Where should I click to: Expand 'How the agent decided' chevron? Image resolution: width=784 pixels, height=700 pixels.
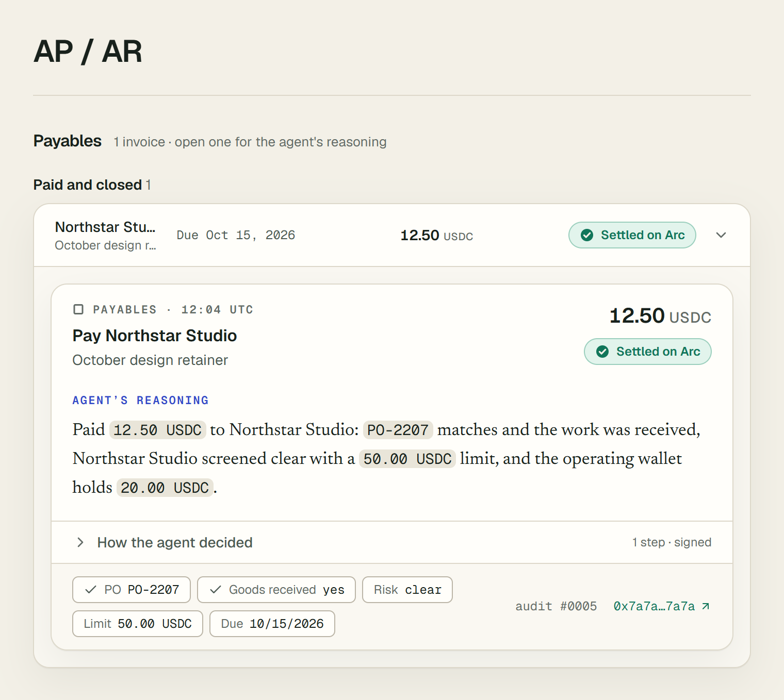point(80,542)
